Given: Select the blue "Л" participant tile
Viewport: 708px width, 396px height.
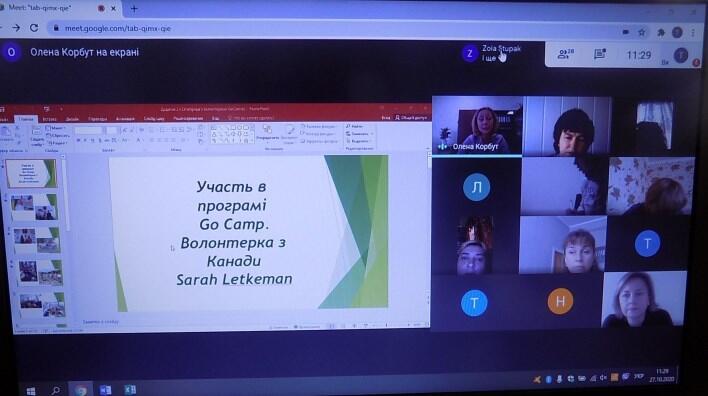Looking at the screenshot, I should [x=476, y=187].
